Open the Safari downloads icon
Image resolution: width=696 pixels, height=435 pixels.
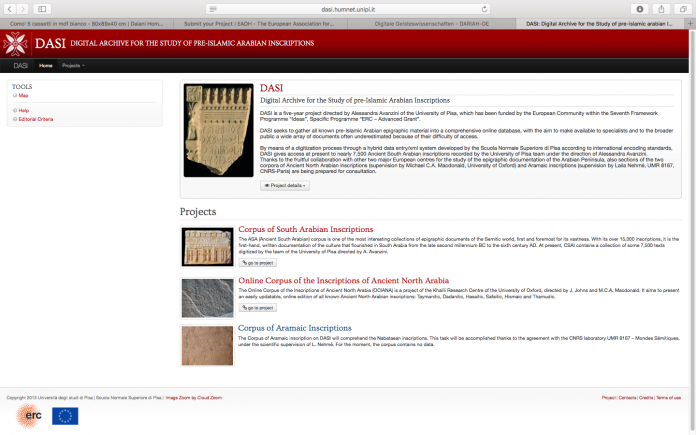click(x=640, y=9)
